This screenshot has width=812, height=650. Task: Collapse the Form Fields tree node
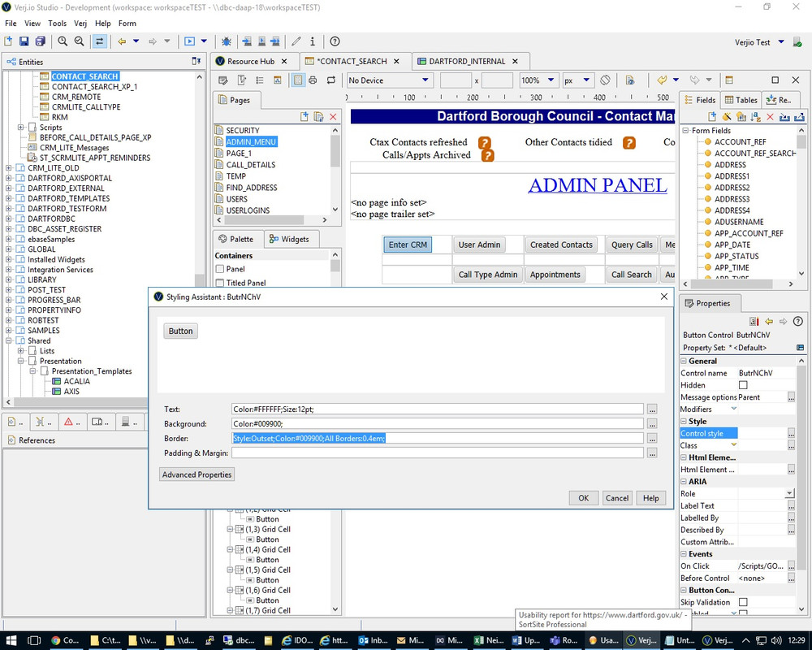[x=685, y=131]
